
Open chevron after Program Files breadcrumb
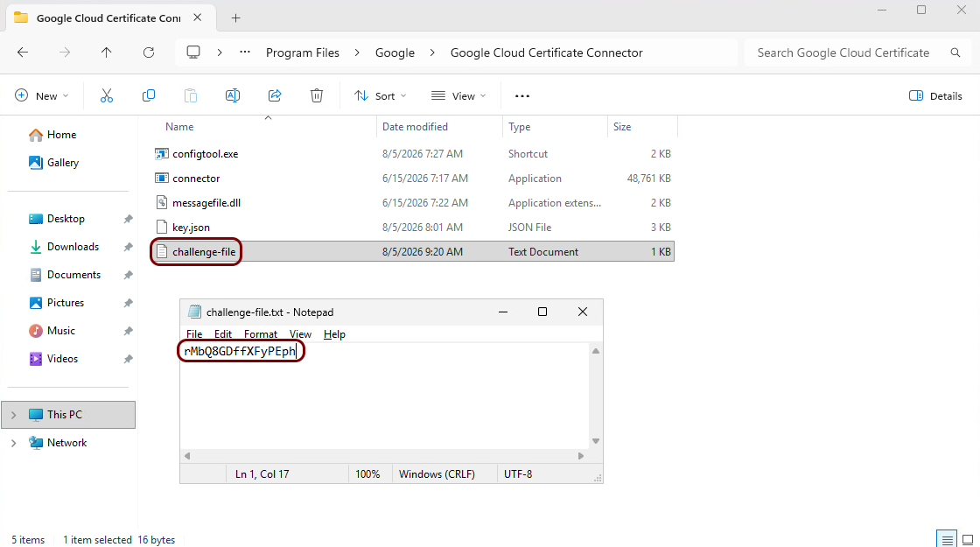tap(357, 53)
